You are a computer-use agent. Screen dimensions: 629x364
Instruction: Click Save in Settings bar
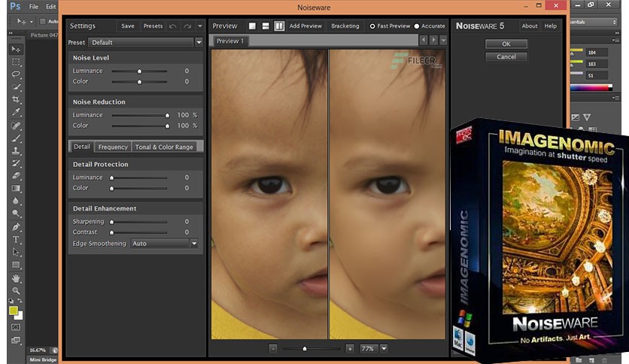(x=128, y=26)
